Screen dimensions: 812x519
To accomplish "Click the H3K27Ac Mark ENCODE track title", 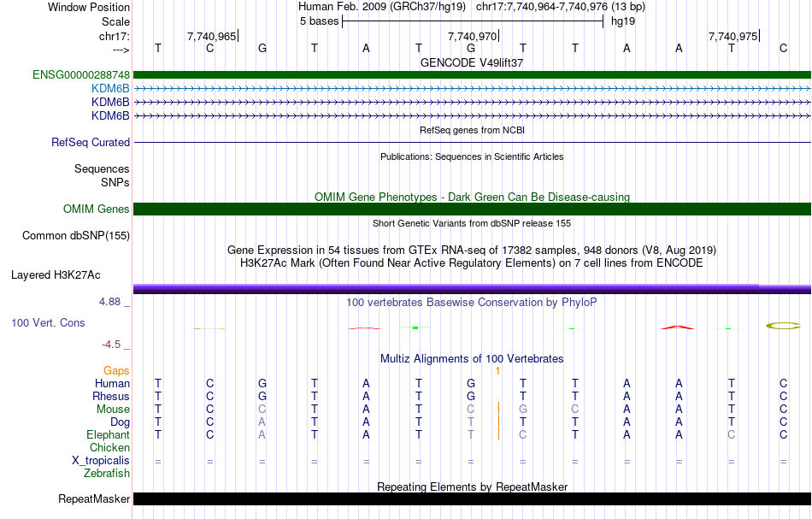I will [x=472, y=263].
